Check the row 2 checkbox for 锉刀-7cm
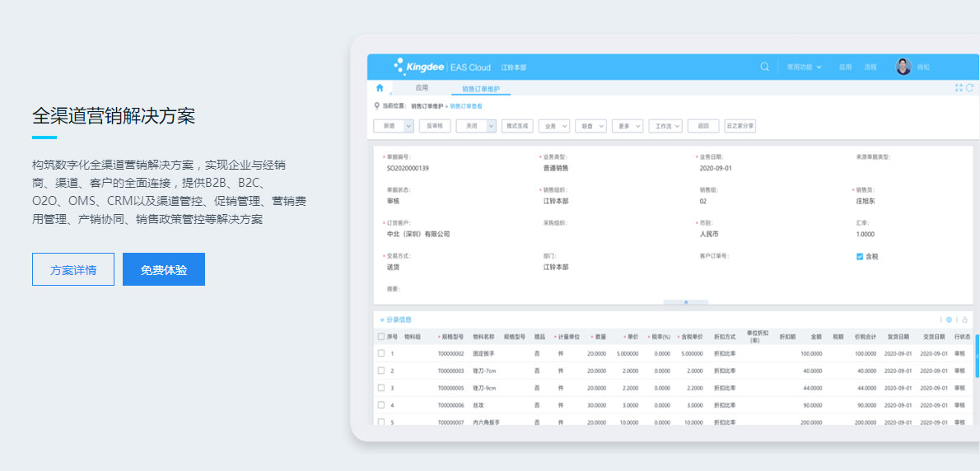The width and height of the screenshot is (980, 471). pos(381,371)
